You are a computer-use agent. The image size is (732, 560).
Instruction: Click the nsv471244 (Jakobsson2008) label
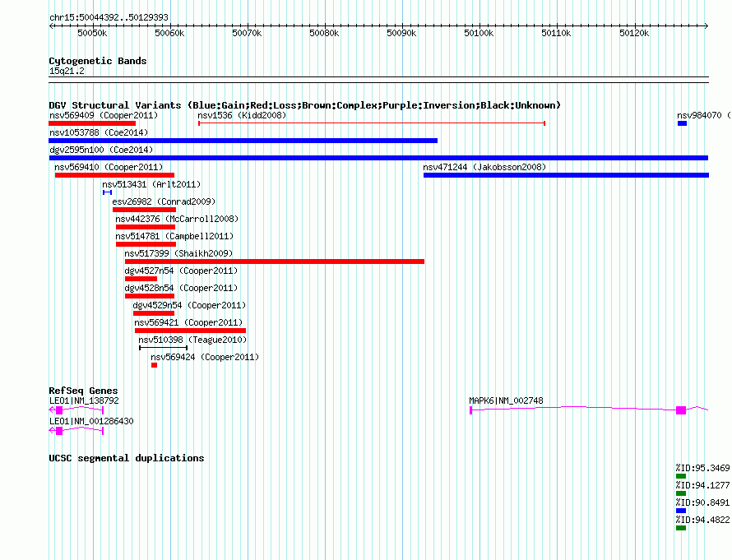(x=484, y=167)
